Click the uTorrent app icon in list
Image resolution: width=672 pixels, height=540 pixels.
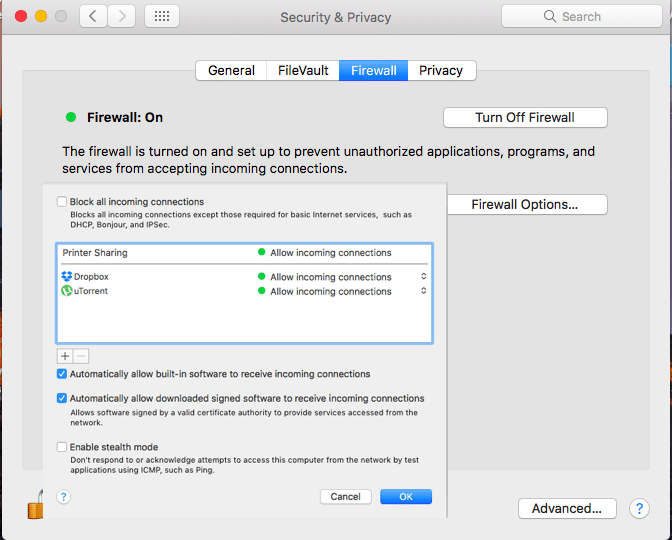[x=67, y=291]
